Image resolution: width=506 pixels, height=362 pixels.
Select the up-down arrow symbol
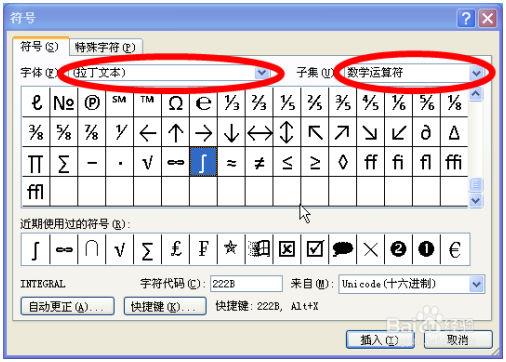click(287, 132)
